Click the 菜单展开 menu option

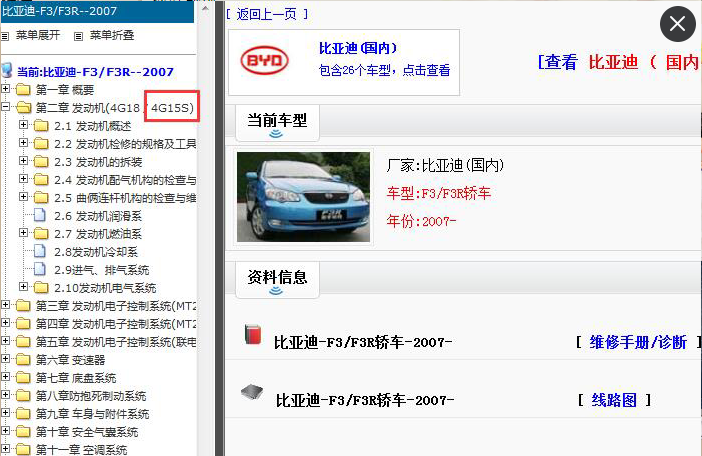click(x=38, y=35)
